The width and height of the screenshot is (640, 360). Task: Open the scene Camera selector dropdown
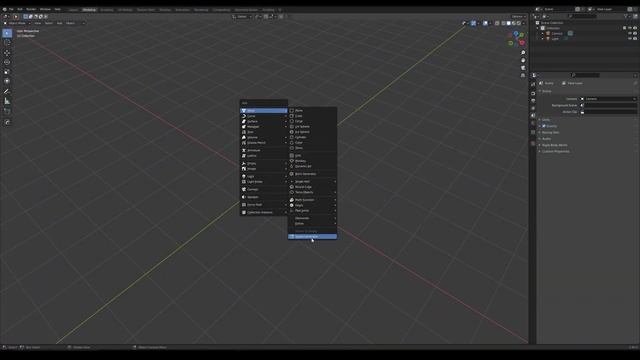(609, 99)
